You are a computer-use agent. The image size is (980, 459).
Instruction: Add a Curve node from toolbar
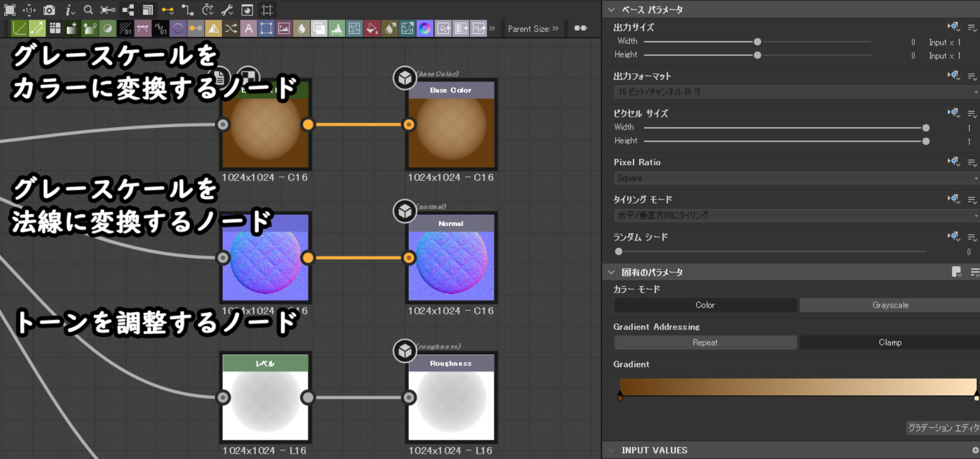pyautogui.click(x=20, y=28)
